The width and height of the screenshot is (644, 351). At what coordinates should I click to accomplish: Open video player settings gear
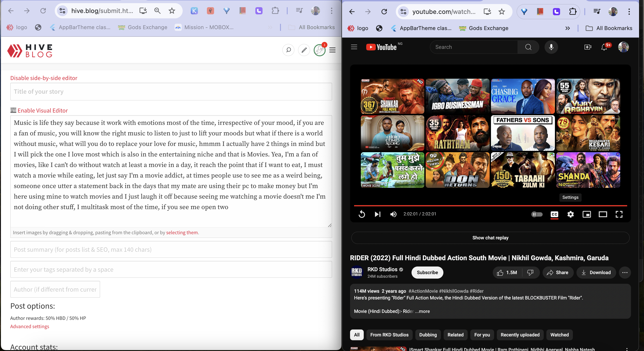570,214
